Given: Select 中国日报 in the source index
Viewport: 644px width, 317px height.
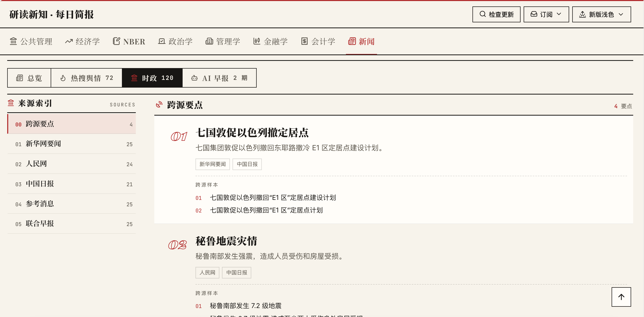Looking at the screenshot, I should coord(72,184).
